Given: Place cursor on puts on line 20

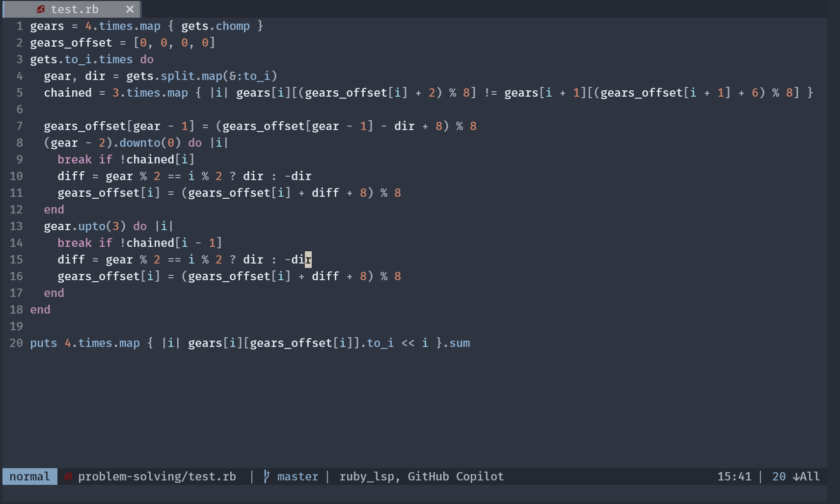Looking at the screenshot, I should click(43, 343).
